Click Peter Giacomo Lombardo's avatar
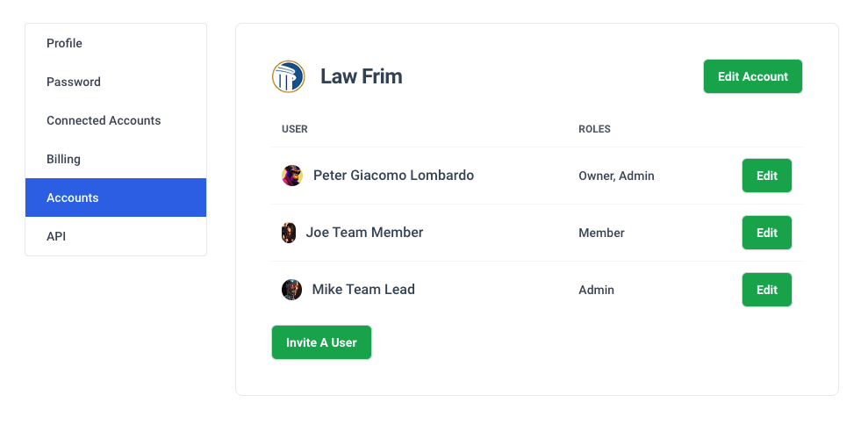This screenshot has height=424, width=868. pyautogui.click(x=291, y=176)
